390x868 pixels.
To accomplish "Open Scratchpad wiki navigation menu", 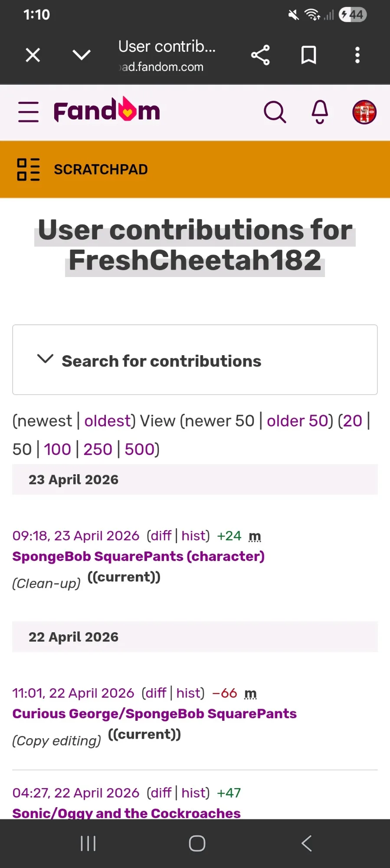I will pyautogui.click(x=28, y=169).
